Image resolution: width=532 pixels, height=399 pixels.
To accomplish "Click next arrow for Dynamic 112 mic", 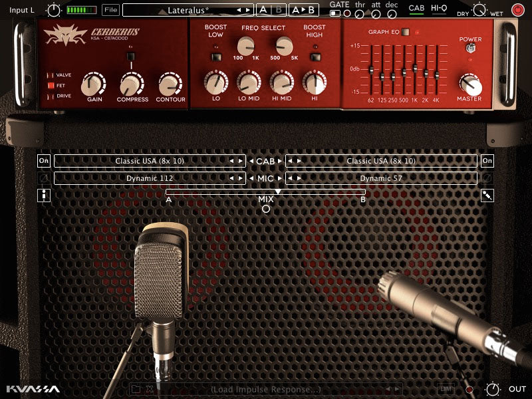I will [240, 178].
